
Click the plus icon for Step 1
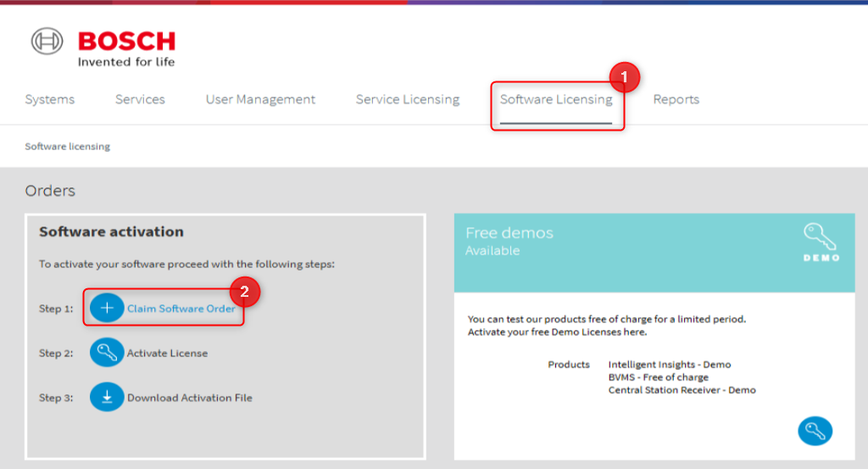[x=107, y=309]
